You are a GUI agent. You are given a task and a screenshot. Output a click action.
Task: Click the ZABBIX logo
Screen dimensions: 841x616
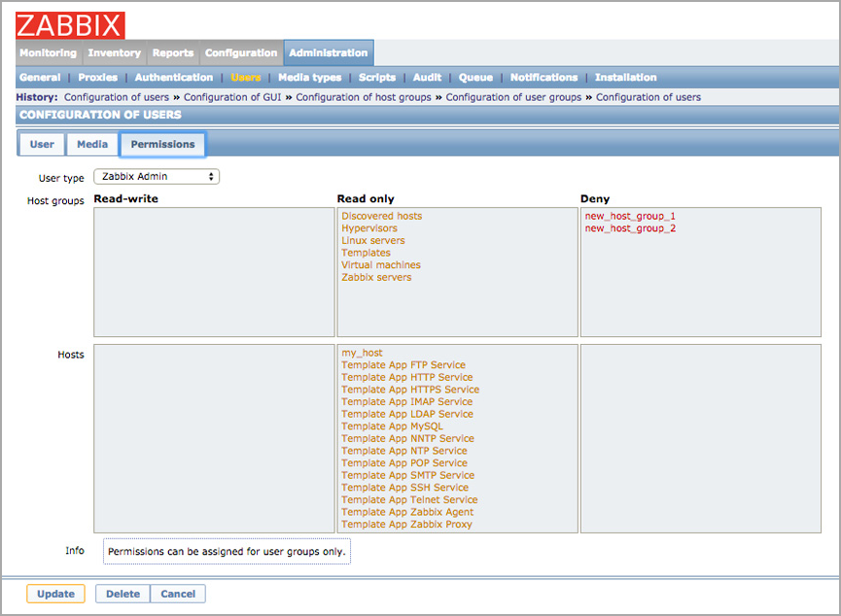pos(68,25)
